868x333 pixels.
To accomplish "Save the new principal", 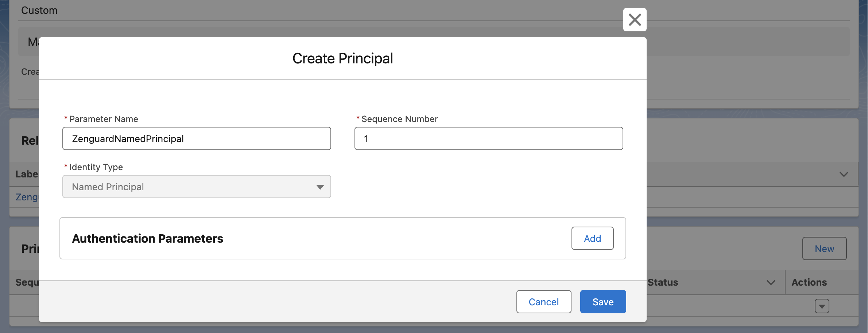I will tap(603, 302).
